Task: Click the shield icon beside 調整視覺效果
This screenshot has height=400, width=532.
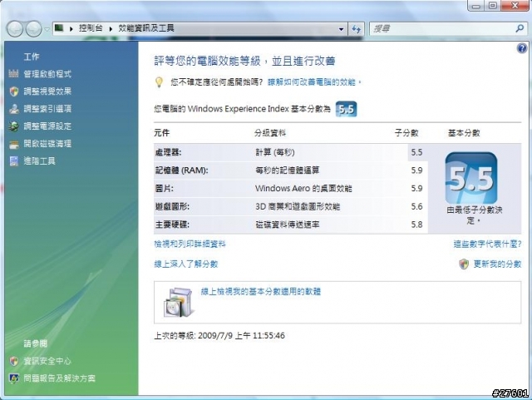Action: point(13,91)
